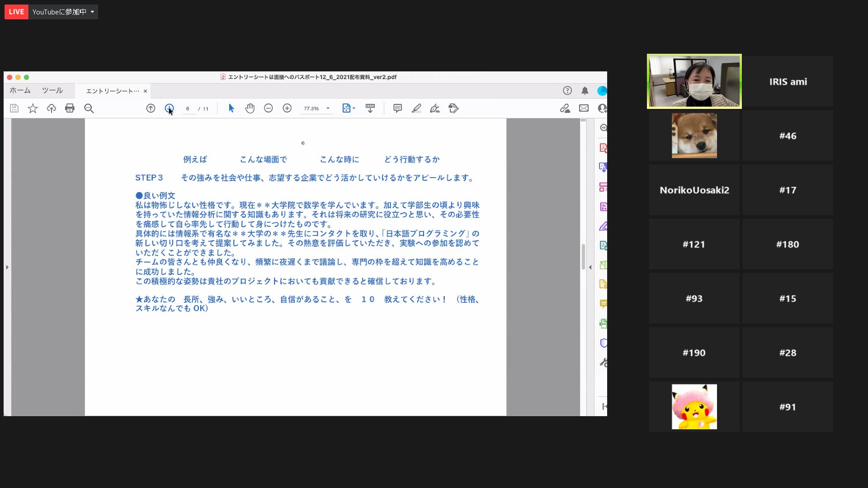The width and height of the screenshot is (868, 488).
Task: Click the page number input field
Action: click(188, 109)
